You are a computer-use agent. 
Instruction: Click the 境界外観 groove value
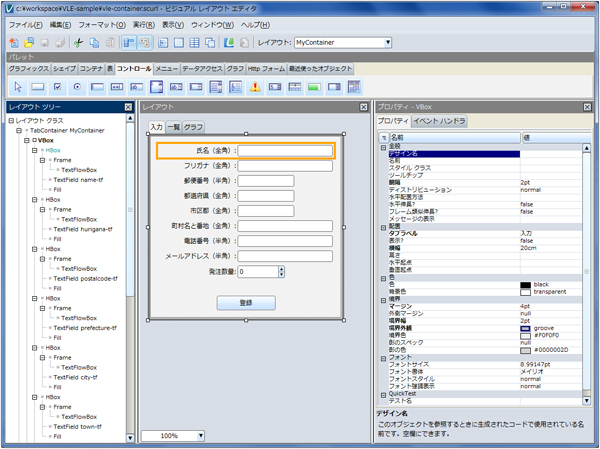[x=544, y=328]
